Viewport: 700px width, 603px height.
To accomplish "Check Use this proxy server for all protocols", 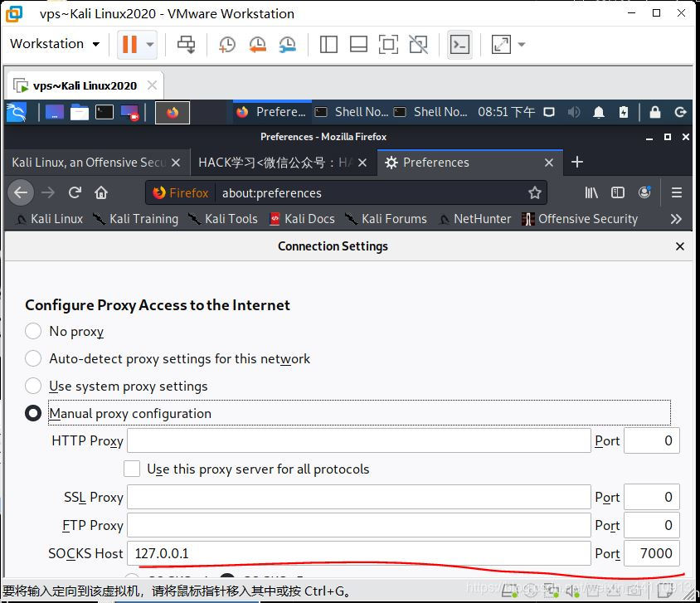I will (132, 469).
